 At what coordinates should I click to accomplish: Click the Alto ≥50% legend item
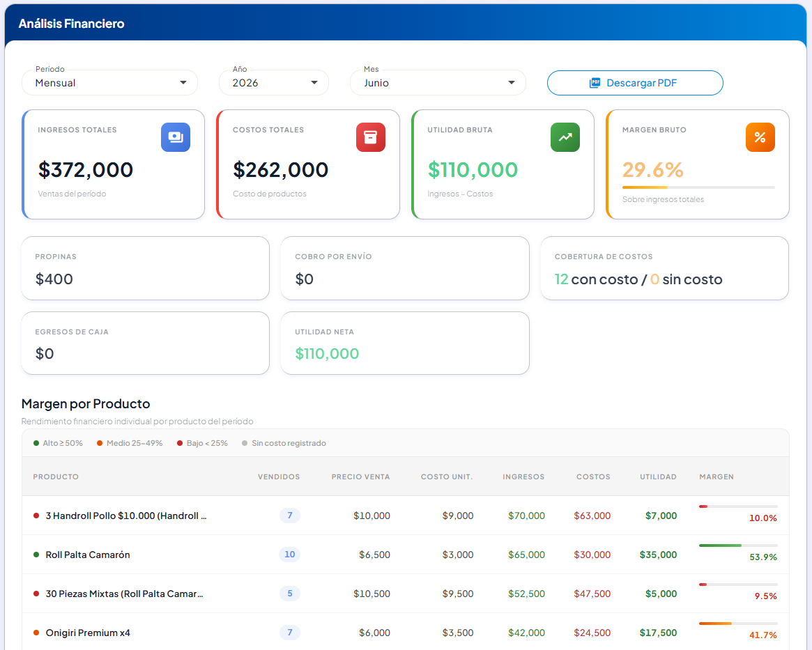click(x=58, y=443)
